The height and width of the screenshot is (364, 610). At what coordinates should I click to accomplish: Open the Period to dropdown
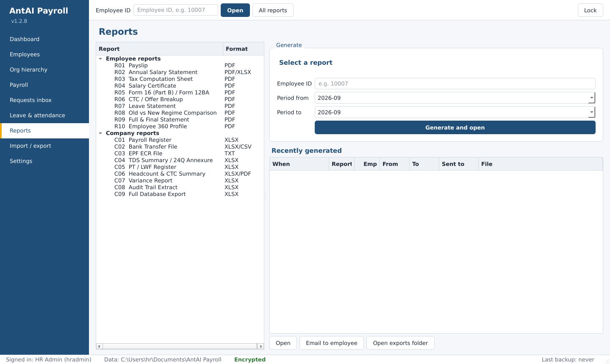[x=591, y=112]
